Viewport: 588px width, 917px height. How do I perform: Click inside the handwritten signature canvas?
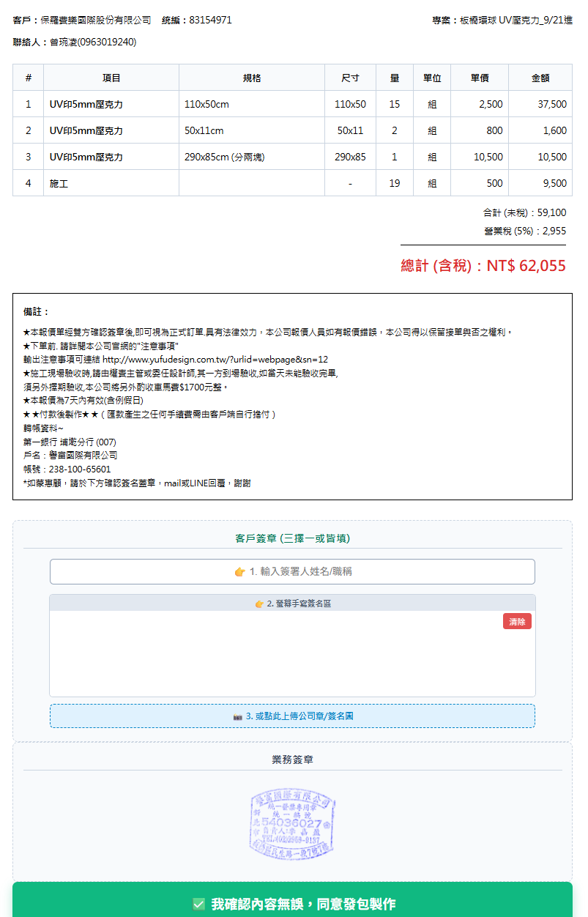click(292, 653)
